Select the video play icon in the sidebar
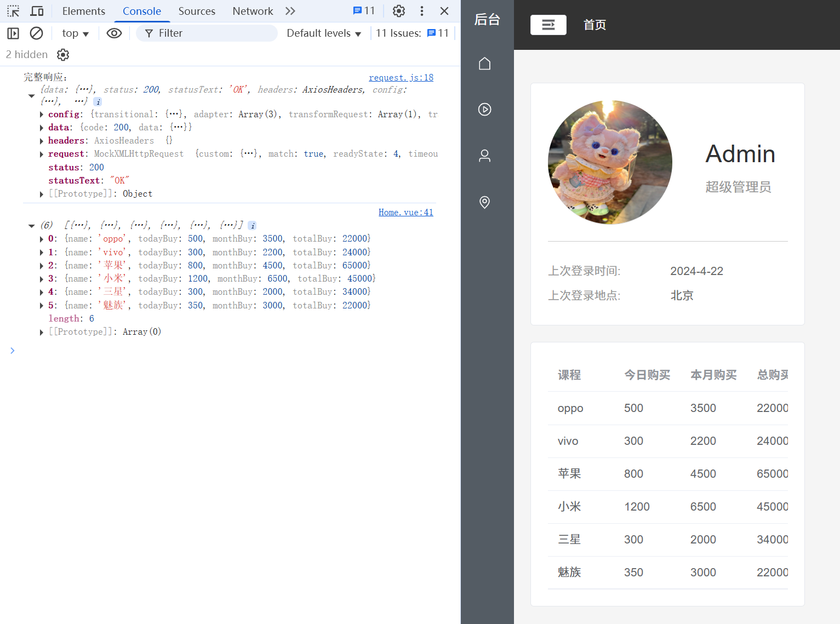 [484, 109]
